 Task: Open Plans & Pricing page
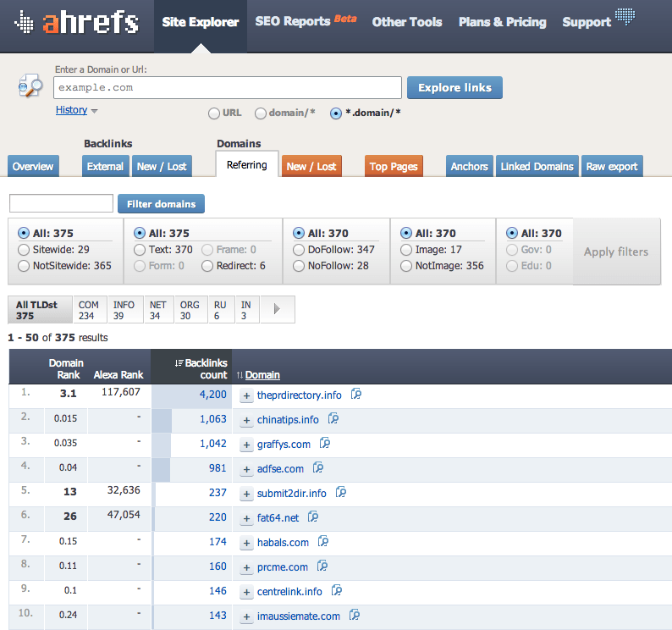tap(502, 22)
